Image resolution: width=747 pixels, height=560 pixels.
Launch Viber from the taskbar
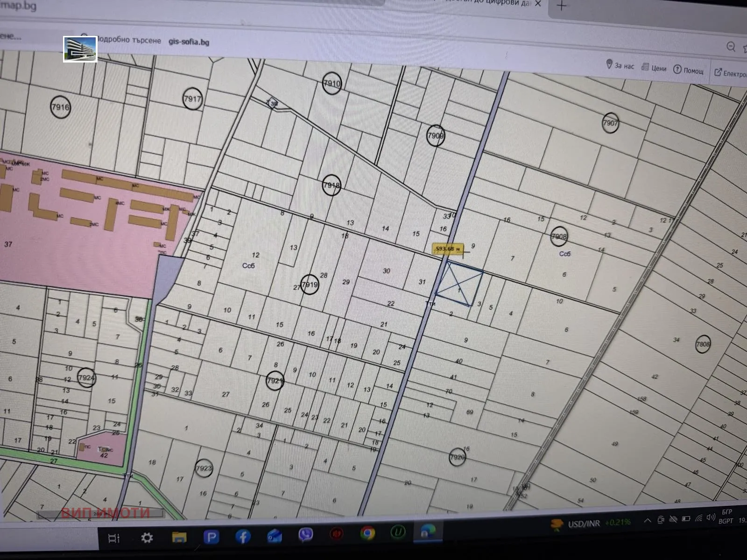pyautogui.click(x=306, y=534)
